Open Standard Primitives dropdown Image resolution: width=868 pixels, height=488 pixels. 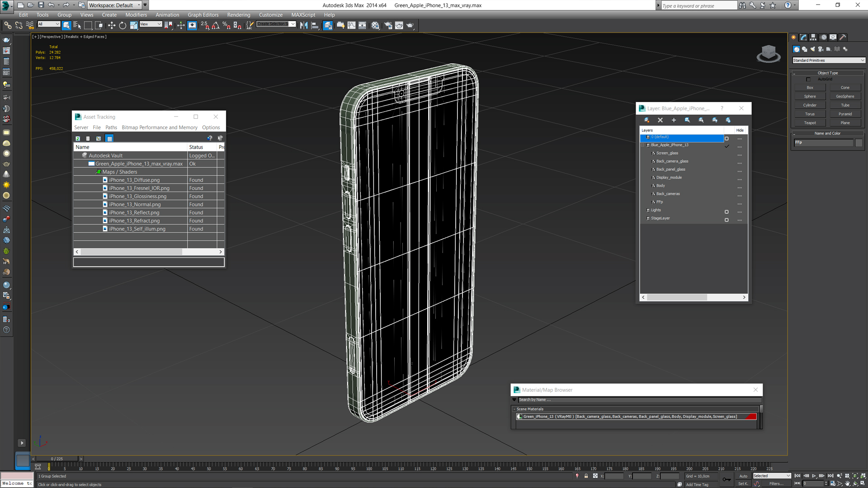click(829, 60)
